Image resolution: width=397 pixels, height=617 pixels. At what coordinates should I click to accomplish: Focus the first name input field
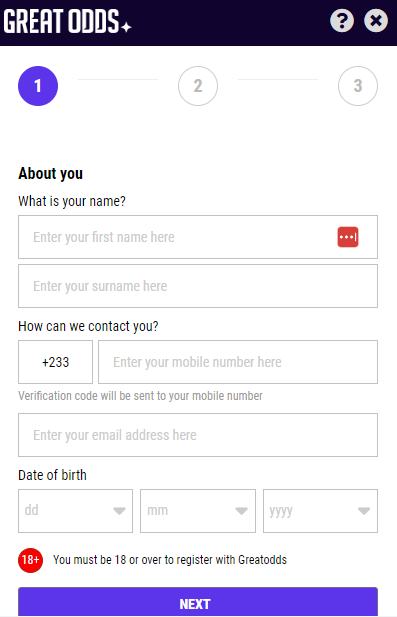coord(198,237)
